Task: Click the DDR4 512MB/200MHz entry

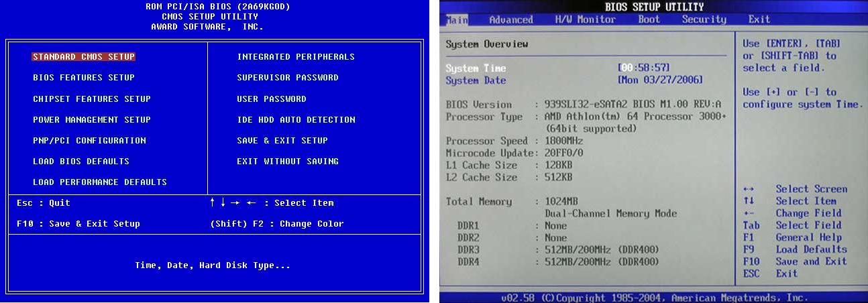Action: click(x=602, y=262)
